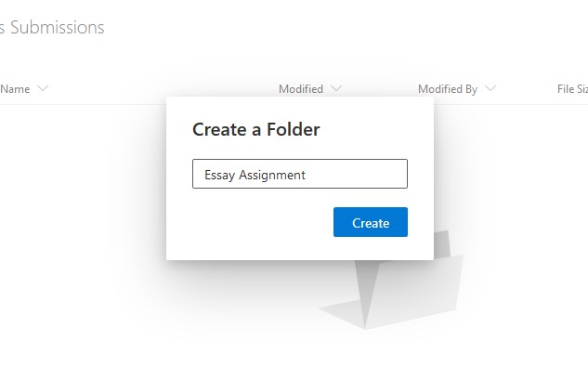The image size is (588, 380).
Task: Expand the Modified By column chevron
Action: coord(490,88)
